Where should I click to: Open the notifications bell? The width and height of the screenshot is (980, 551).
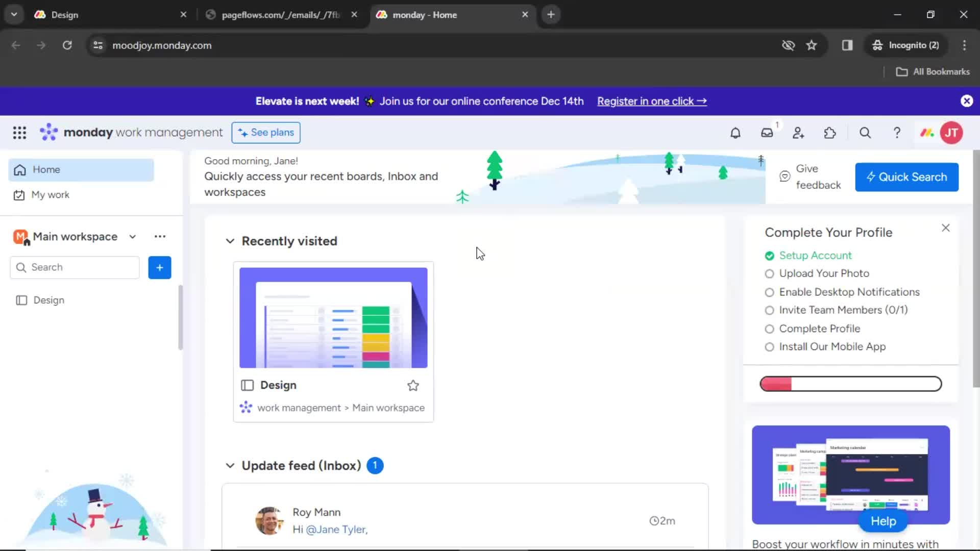735,133
